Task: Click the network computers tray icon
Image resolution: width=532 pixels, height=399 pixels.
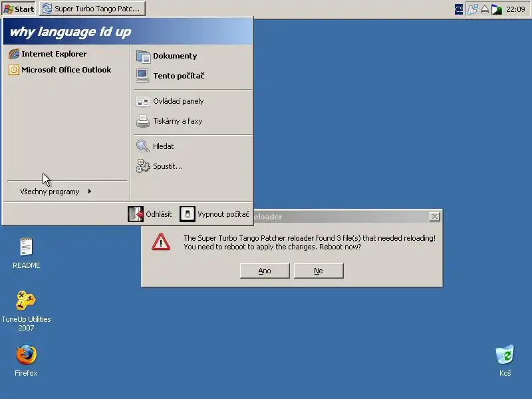Action: (x=472, y=9)
